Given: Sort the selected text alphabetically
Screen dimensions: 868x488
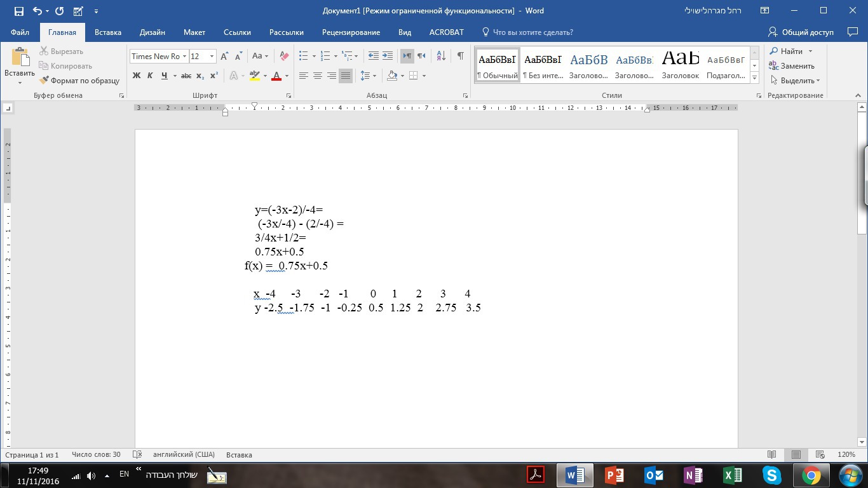Looking at the screenshot, I should coord(441,57).
